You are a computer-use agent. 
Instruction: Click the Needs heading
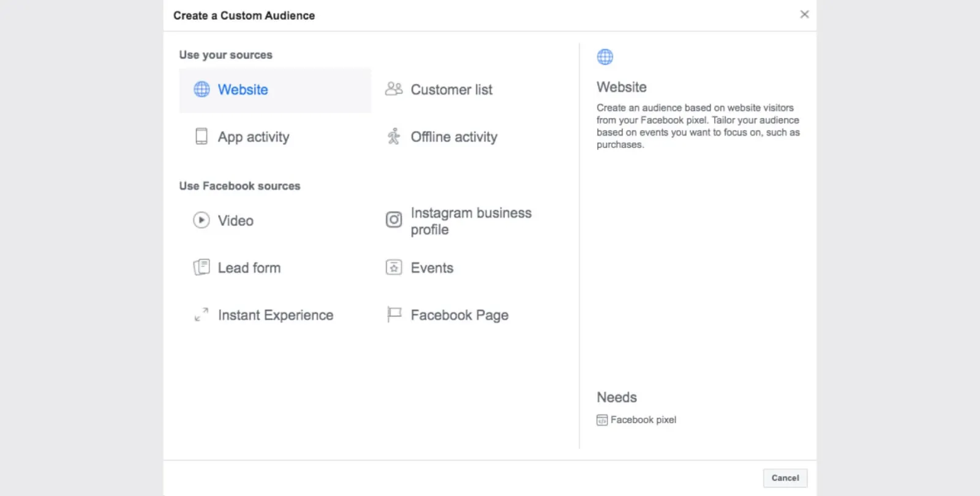pyautogui.click(x=617, y=397)
